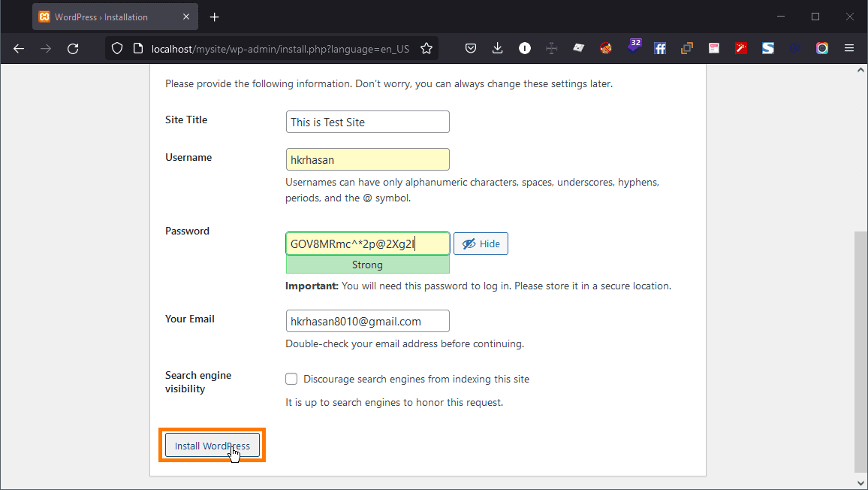Screen dimensions: 868x490
Task: Click the username rules description text
Action: pos(472,190)
